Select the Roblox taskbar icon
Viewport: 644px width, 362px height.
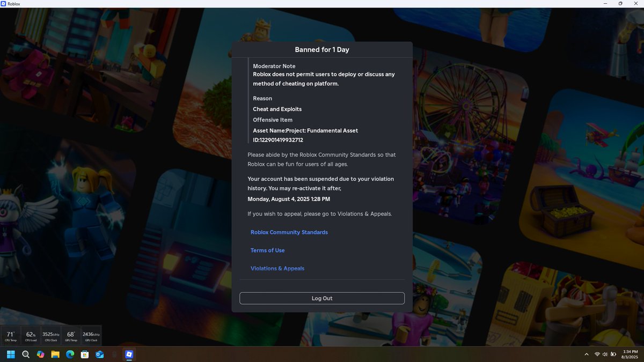click(129, 354)
